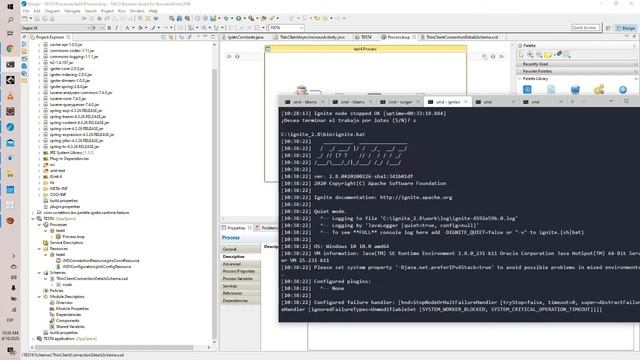Open the terminal new-tab dropdown arrow
The image size is (640, 360).
pyautogui.click(x=583, y=102)
